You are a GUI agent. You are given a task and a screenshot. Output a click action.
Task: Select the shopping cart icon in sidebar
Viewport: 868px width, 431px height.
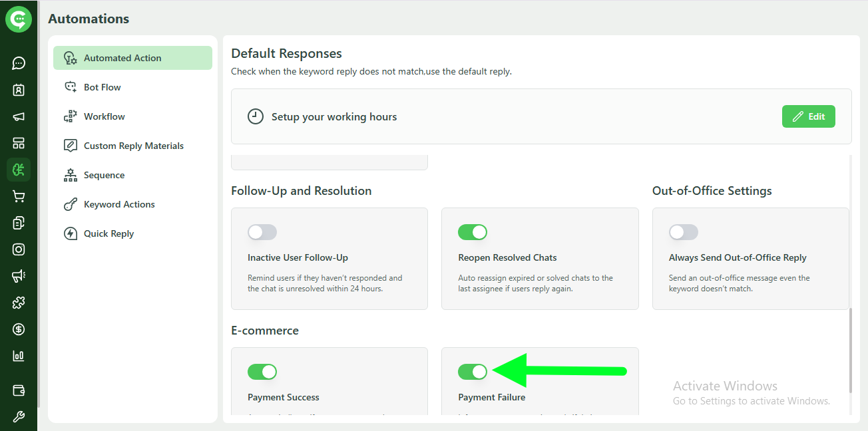tap(19, 196)
